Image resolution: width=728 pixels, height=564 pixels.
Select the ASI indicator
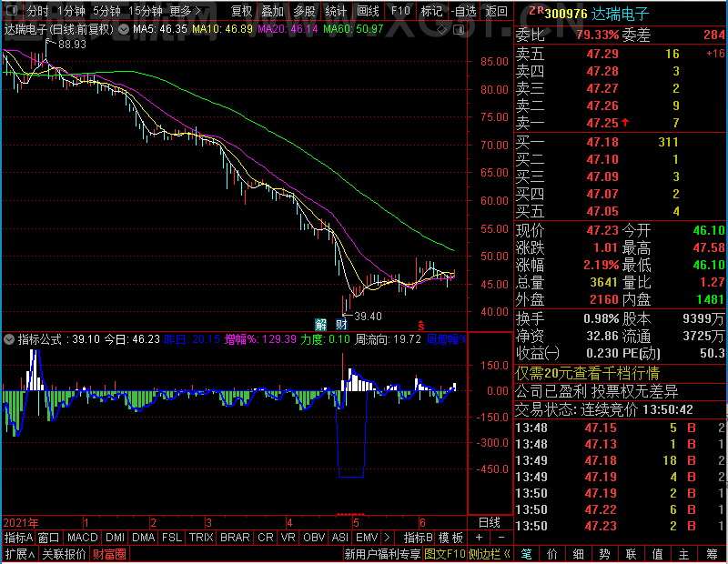339,538
